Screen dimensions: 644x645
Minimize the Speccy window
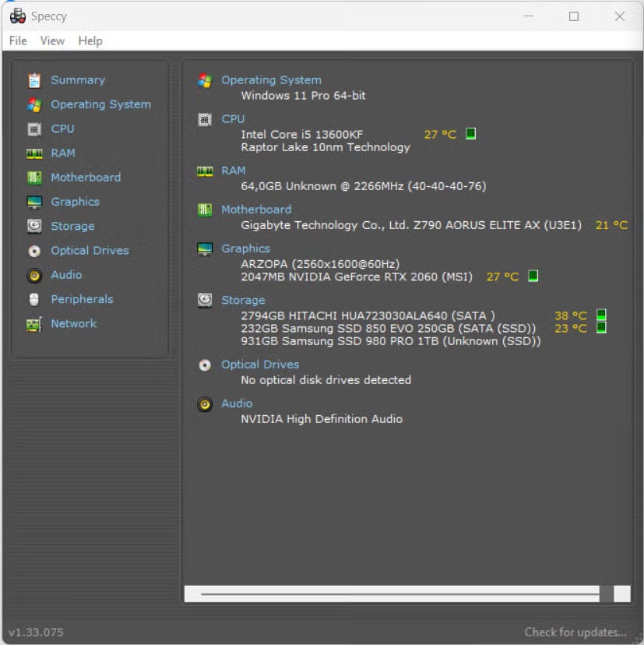coord(529,16)
